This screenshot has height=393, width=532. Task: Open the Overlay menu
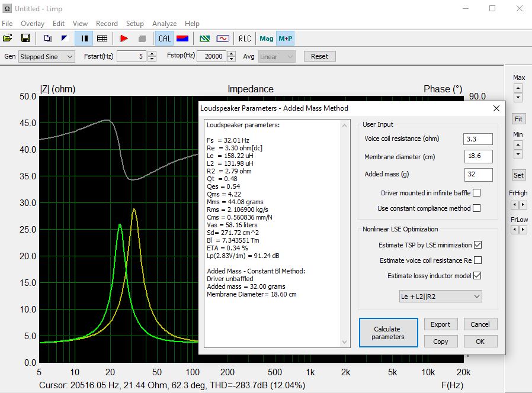click(x=33, y=24)
